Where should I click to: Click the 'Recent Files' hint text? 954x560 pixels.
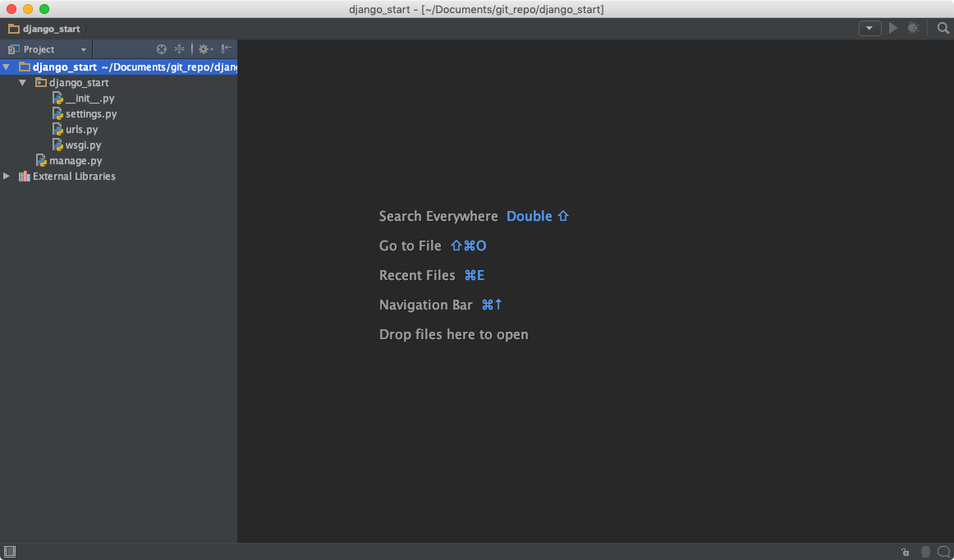417,275
